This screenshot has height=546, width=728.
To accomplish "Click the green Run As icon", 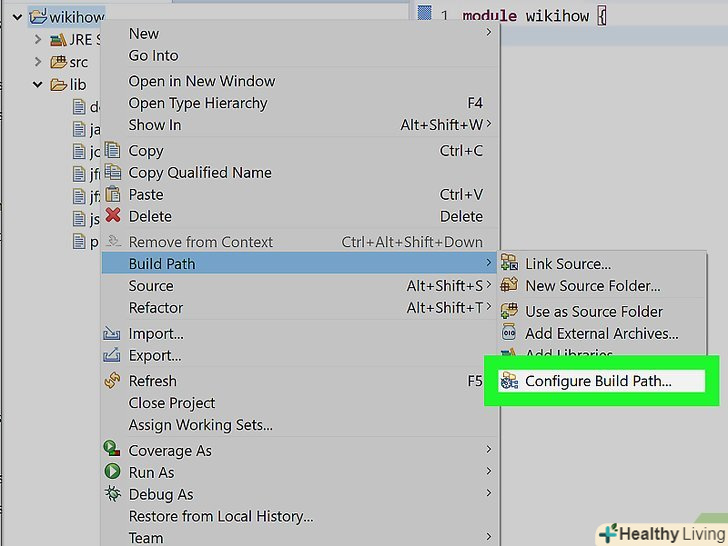I will (x=112, y=471).
